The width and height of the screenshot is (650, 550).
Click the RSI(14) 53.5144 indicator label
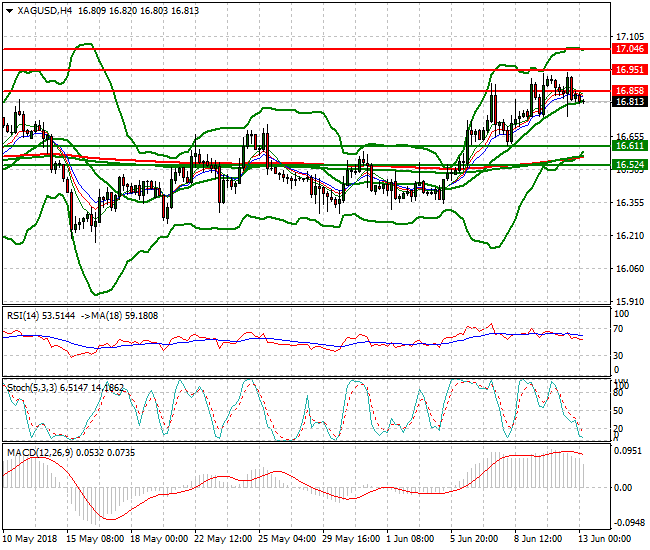point(41,316)
